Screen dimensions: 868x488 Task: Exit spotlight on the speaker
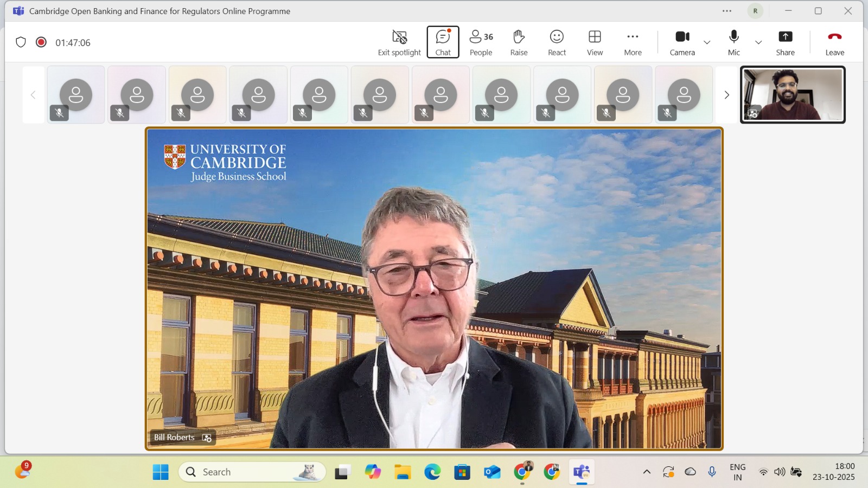click(399, 42)
